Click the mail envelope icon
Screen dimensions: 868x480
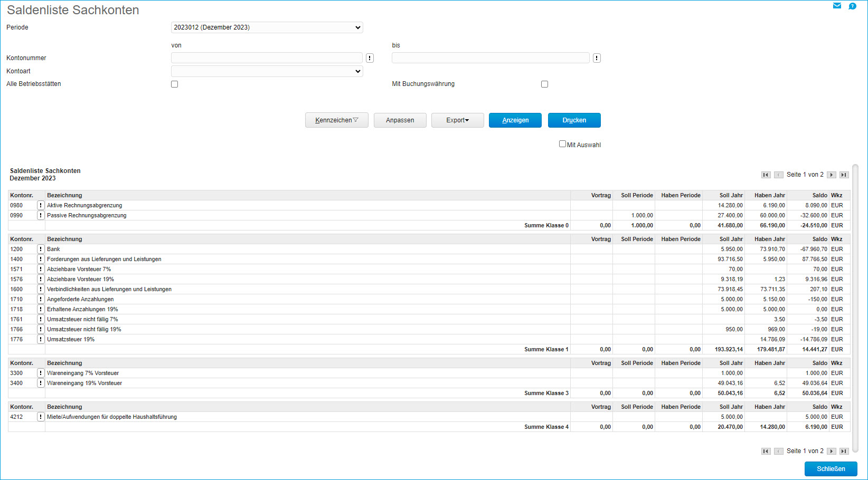837,6
